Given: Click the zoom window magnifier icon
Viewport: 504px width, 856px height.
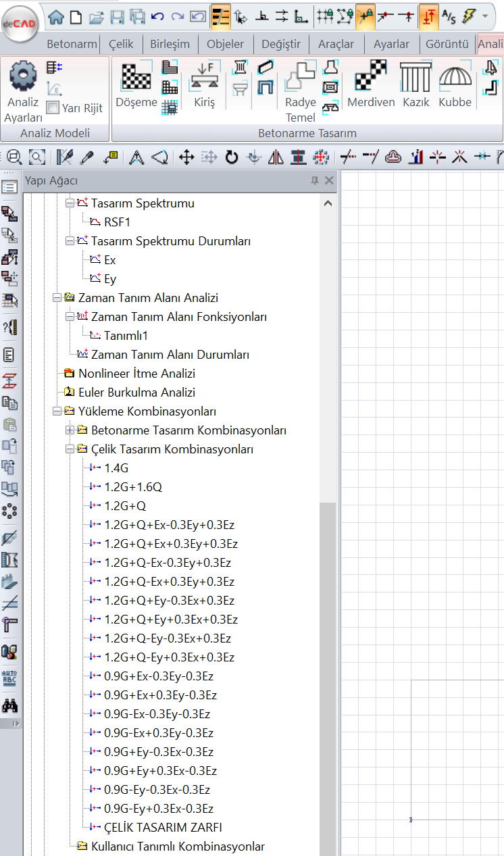Looking at the screenshot, I should 14,157.
